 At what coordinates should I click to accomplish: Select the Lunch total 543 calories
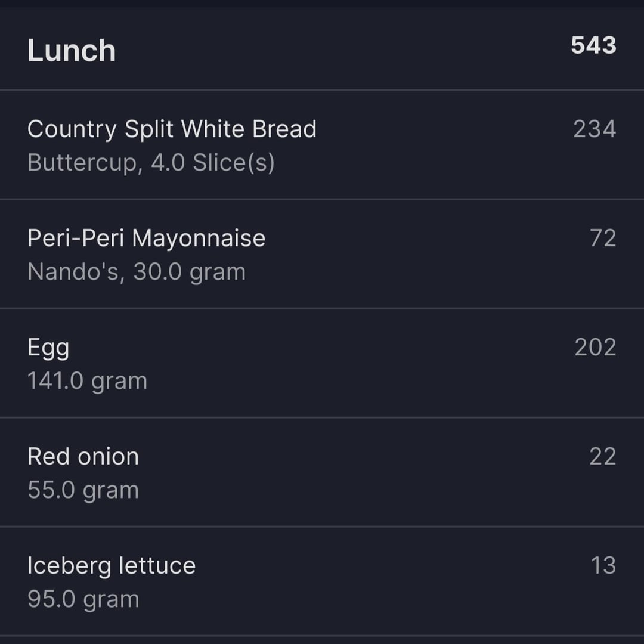coord(593,45)
